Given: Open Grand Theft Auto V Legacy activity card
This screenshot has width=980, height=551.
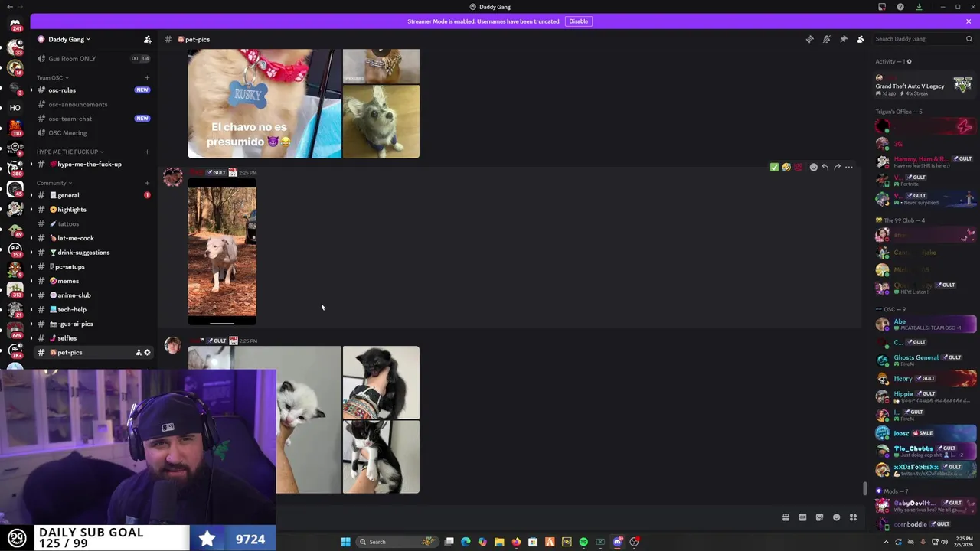Looking at the screenshot, I should pyautogui.click(x=925, y=85).
